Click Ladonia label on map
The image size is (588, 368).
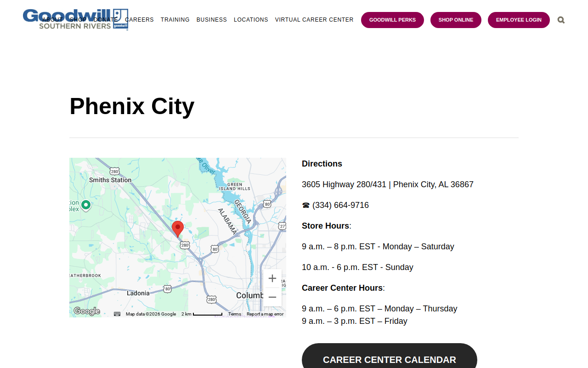pos(138,293)
